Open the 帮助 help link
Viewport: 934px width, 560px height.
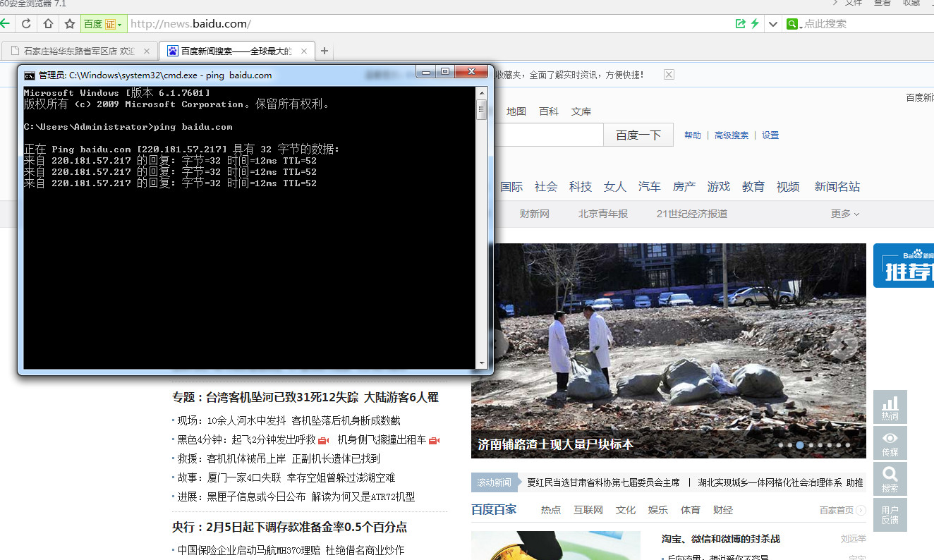click(693, 135)
